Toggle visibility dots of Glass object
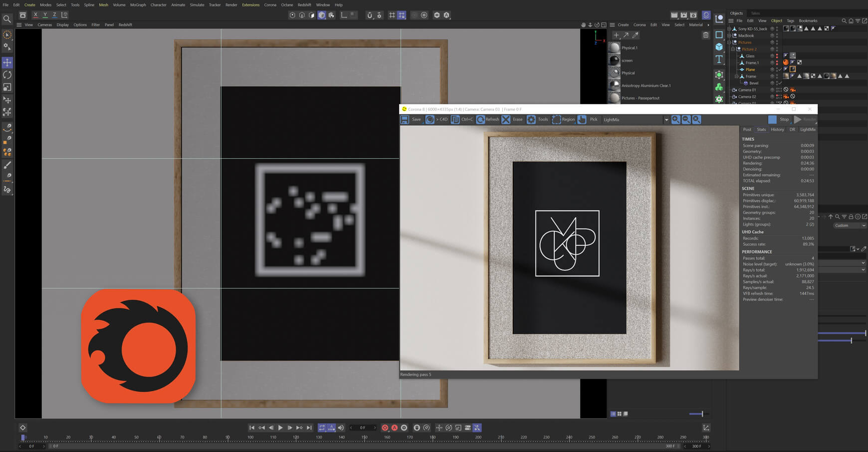The width and height of the screenshot is (868, 452). point(777,56)
